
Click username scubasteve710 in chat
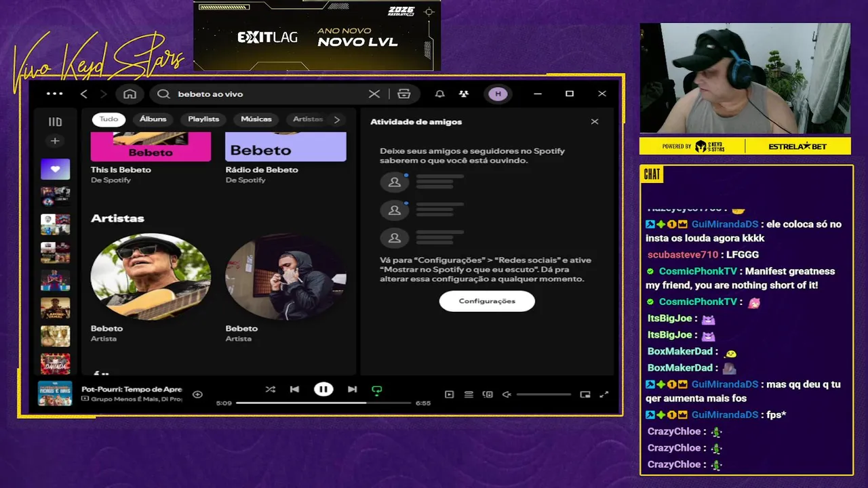682,255
